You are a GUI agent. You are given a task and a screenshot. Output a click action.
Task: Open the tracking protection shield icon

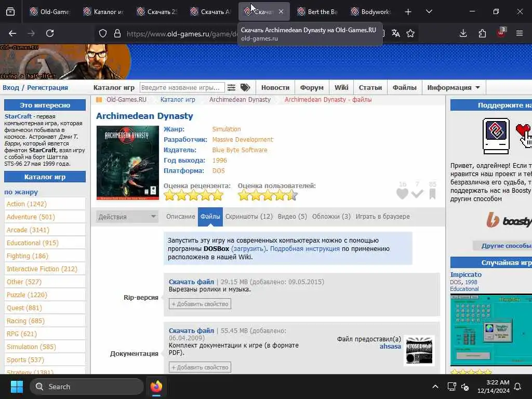[x=103, y=33]
